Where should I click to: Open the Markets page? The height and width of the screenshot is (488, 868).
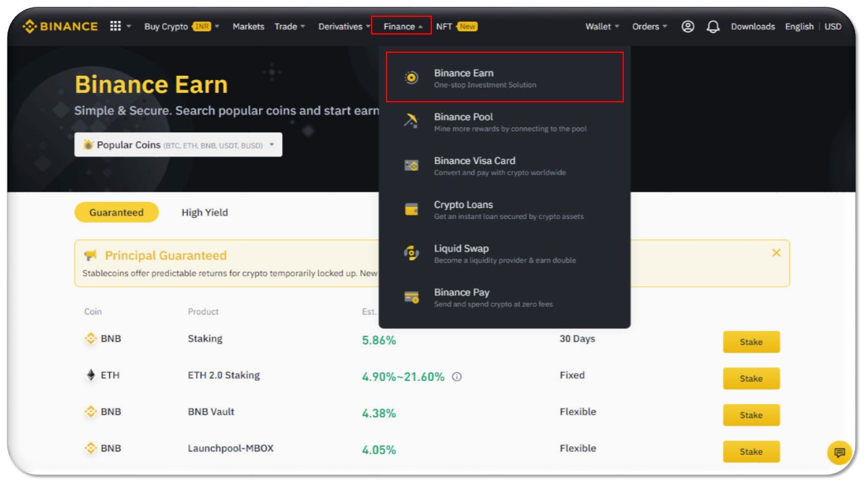248,26
